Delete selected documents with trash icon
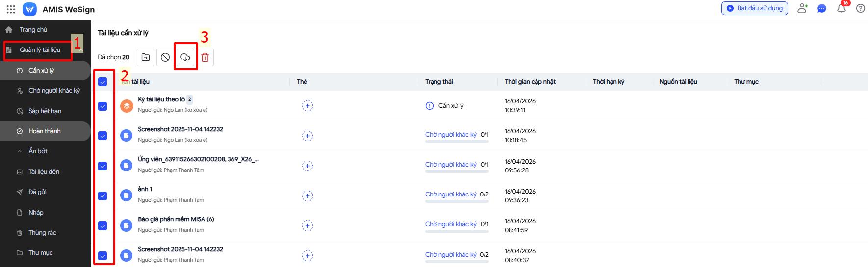The width and height of the screenshot is (868, 267). (x=205, y=57)
